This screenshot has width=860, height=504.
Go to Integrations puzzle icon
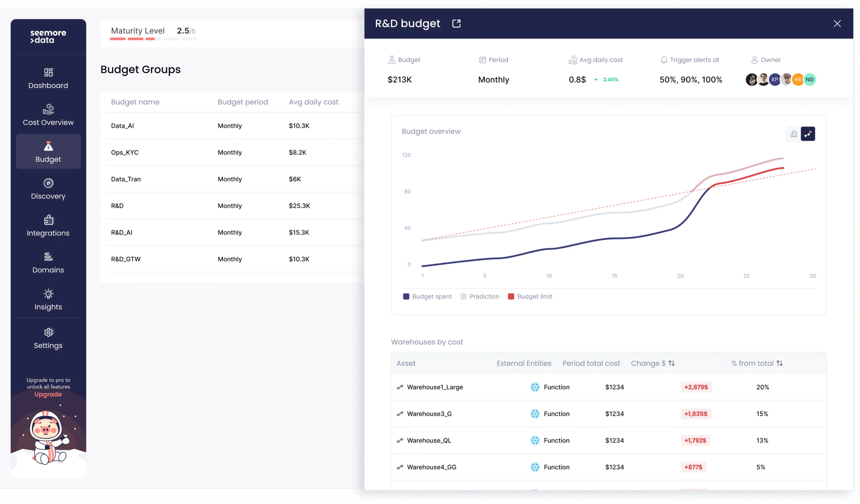[48, 220]
